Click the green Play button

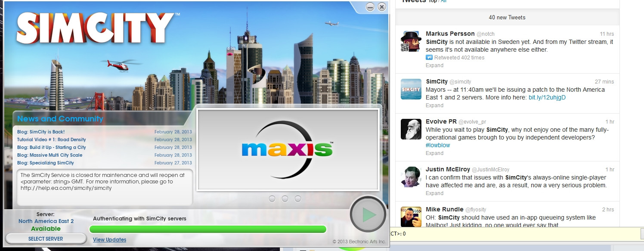click(x=368, y=214)
